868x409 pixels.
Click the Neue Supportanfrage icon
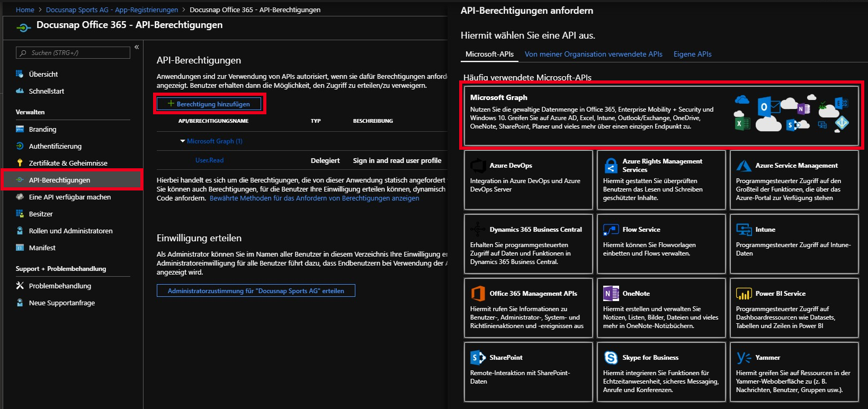(20, 303)
